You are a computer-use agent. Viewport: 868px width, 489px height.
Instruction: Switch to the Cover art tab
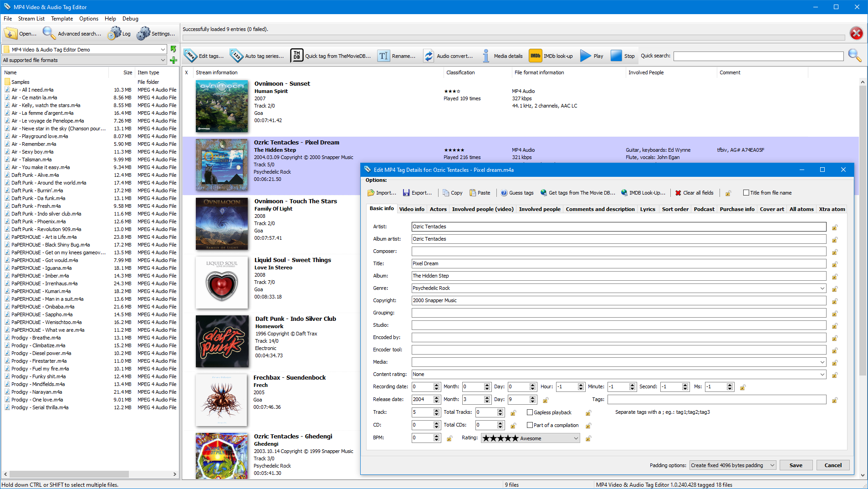[772, 209]
